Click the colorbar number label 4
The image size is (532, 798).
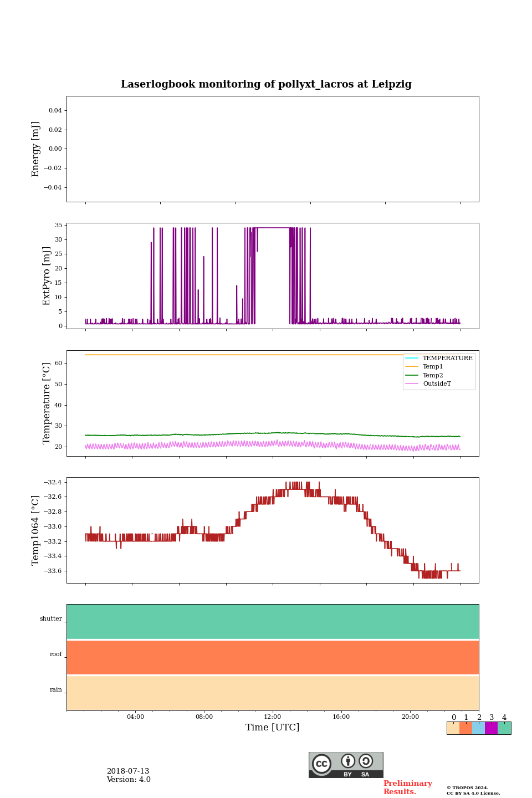tap(504, 718)
